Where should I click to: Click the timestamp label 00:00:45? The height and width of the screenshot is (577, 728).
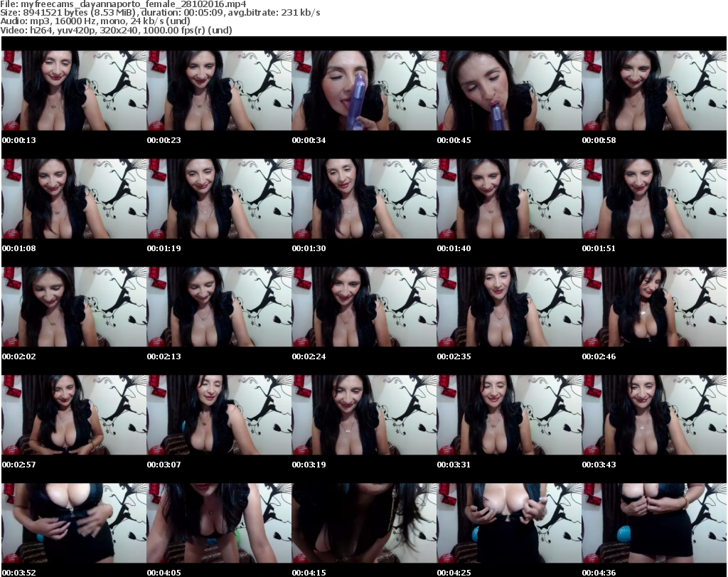point(454,140)
